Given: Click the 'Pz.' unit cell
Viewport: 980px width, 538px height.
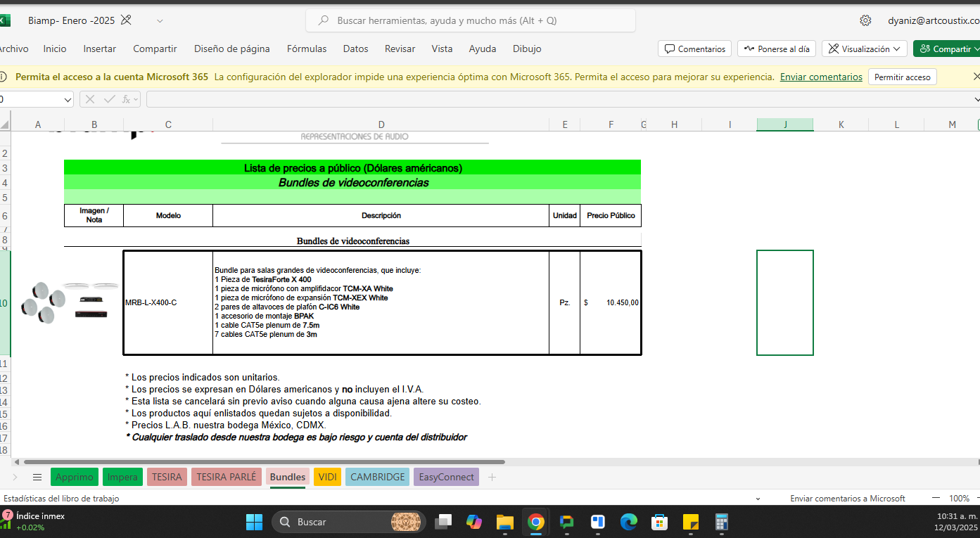Looking at the screenshot, I should 565,302.
